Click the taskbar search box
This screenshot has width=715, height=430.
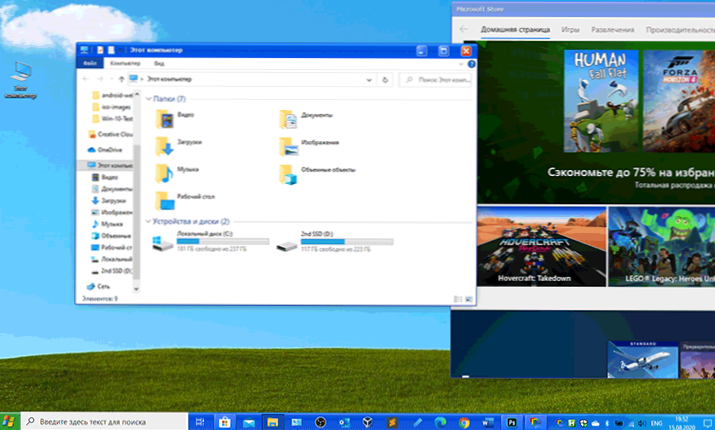click(104, 422)
